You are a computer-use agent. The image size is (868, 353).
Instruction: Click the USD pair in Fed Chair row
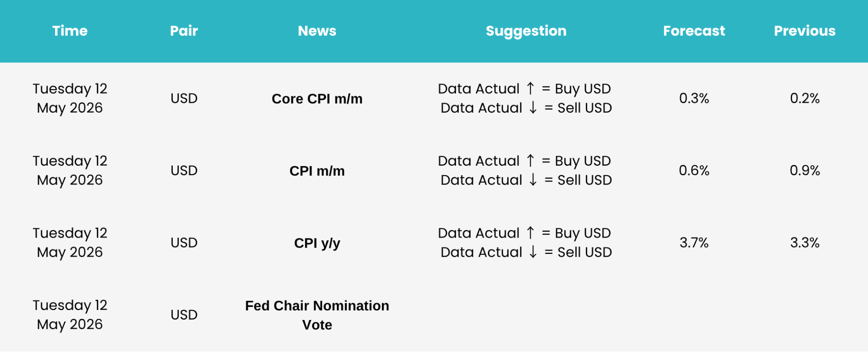184,315
